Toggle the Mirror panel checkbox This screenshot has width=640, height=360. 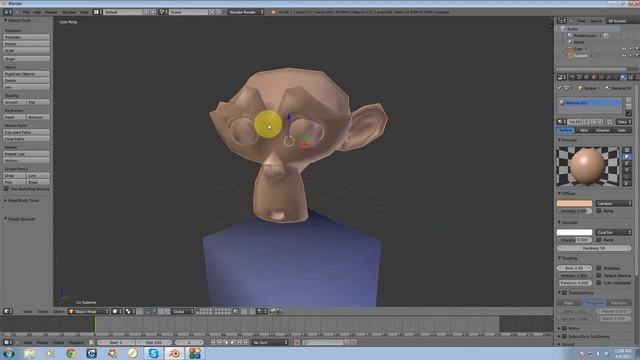[565, 328]
